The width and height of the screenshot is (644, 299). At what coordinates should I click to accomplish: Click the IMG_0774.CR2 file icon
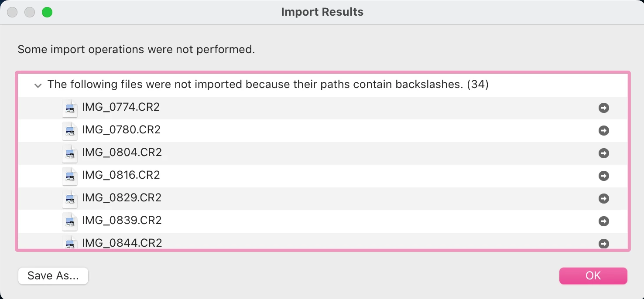(x=70, y=108)
